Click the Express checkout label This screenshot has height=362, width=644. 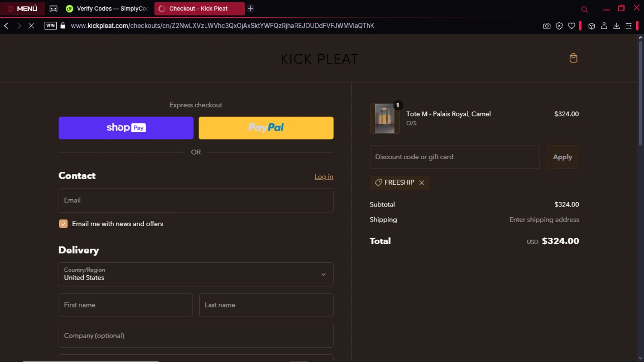196,105
